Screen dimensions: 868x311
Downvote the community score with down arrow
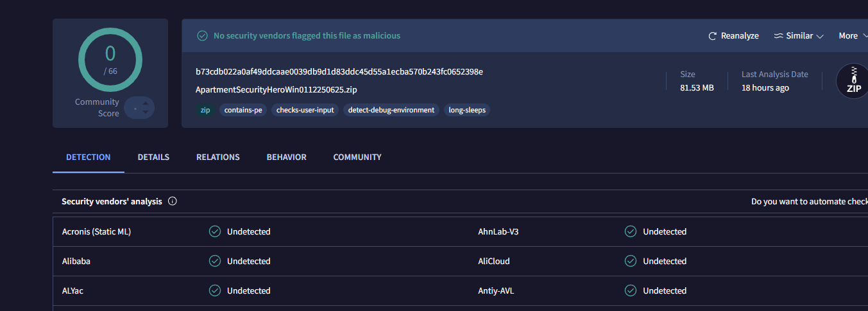tap(146, 113)
